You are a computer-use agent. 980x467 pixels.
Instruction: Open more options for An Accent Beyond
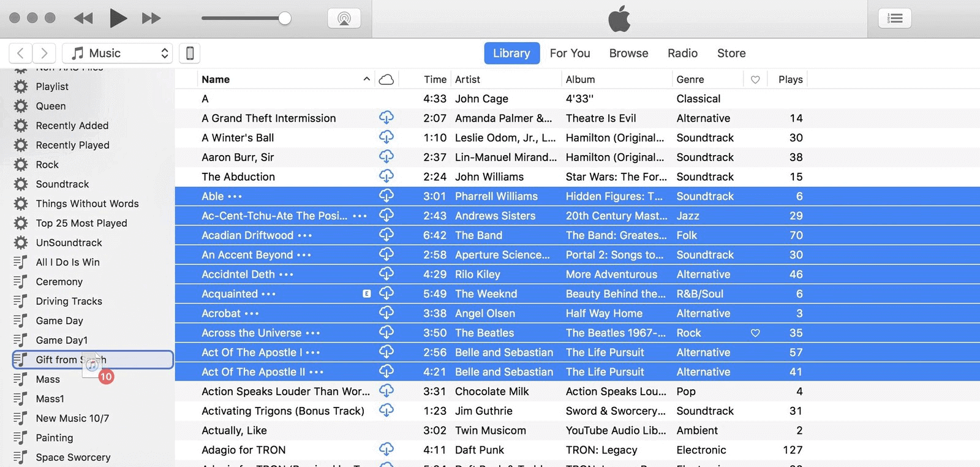[304, 256]
